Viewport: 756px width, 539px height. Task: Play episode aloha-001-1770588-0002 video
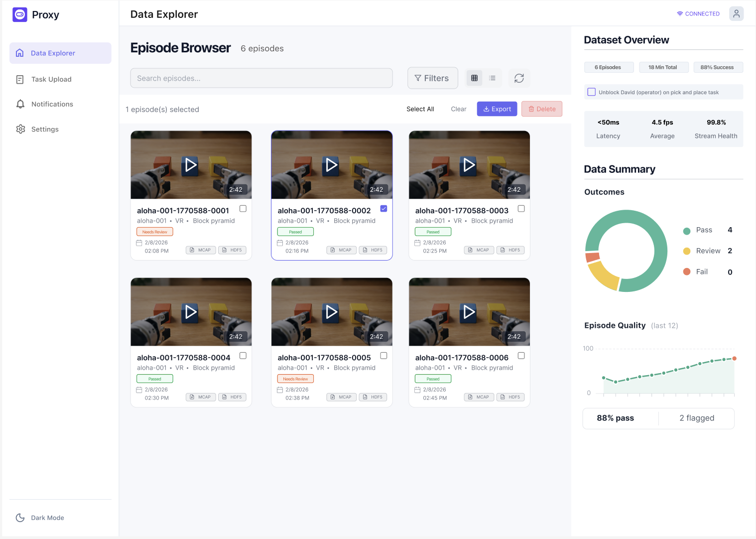[x=332, y=165]
